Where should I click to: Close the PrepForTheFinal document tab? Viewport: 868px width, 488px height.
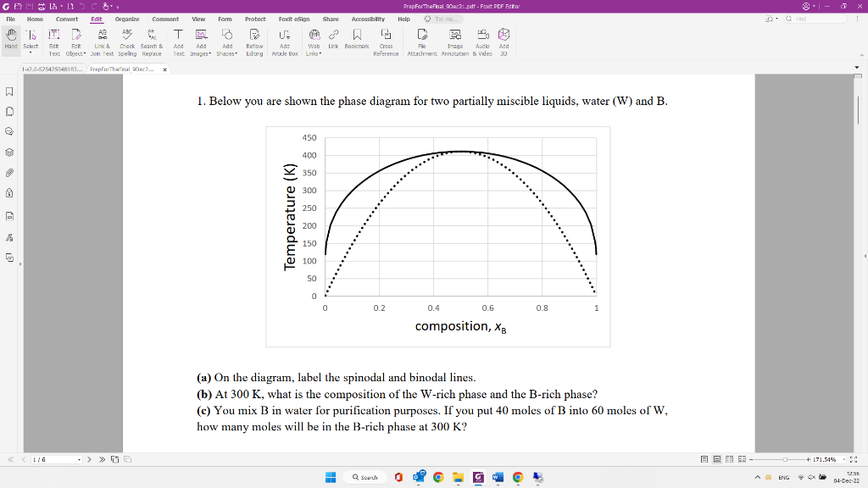(x=164, y=69)
